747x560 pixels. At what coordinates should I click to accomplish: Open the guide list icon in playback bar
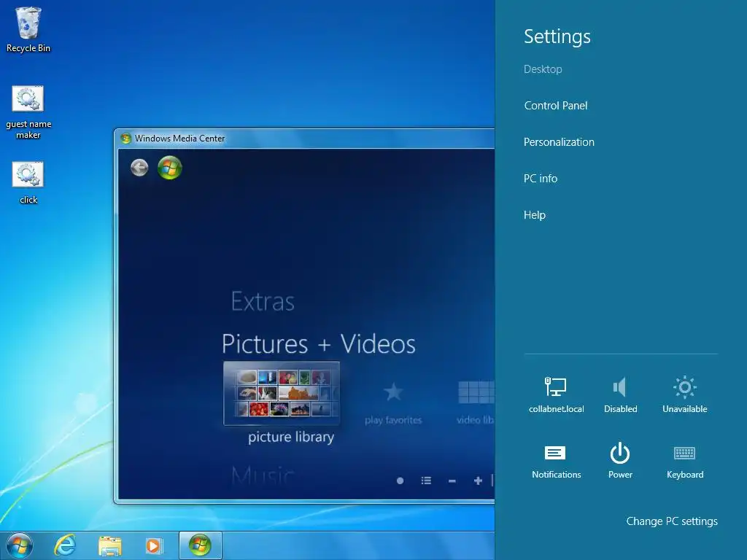click(426, 481)
